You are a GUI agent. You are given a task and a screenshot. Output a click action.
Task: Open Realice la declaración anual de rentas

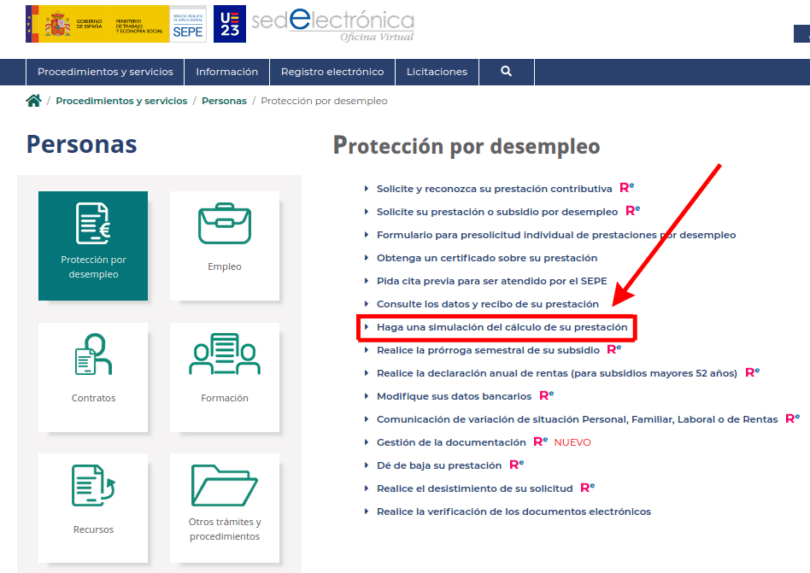click(x=557, y=373)
